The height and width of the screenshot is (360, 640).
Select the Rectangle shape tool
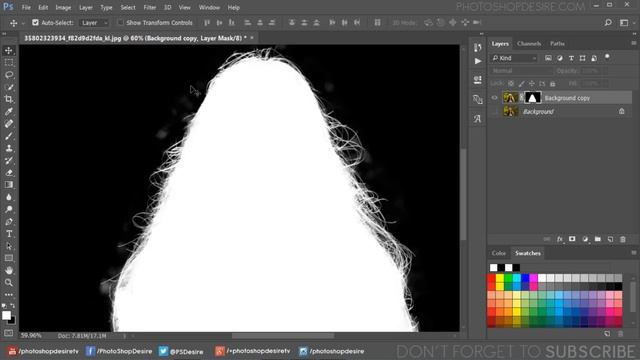point(9,258)
